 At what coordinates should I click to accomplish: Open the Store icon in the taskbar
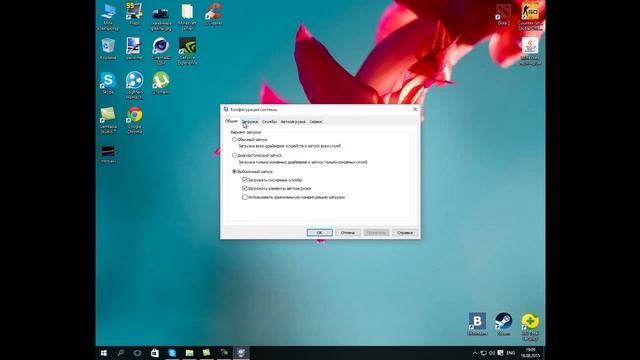point(155,353)
